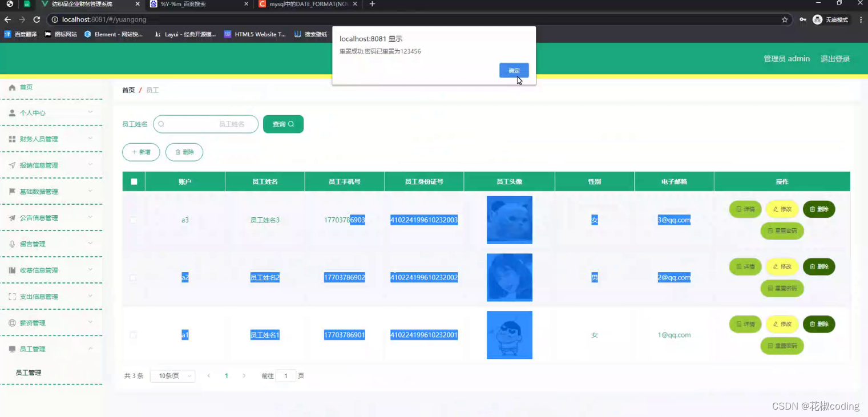The image size is (868, 417).
Task: Select the 员工管理 submenu item
Action: tap(29, 373)
